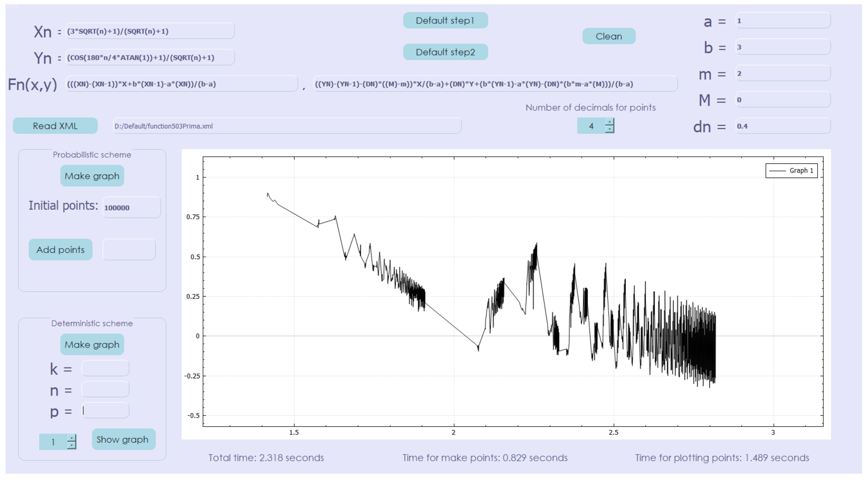868x480 pixels.
Task: Click the Add points button
Action: pos(61,250)
